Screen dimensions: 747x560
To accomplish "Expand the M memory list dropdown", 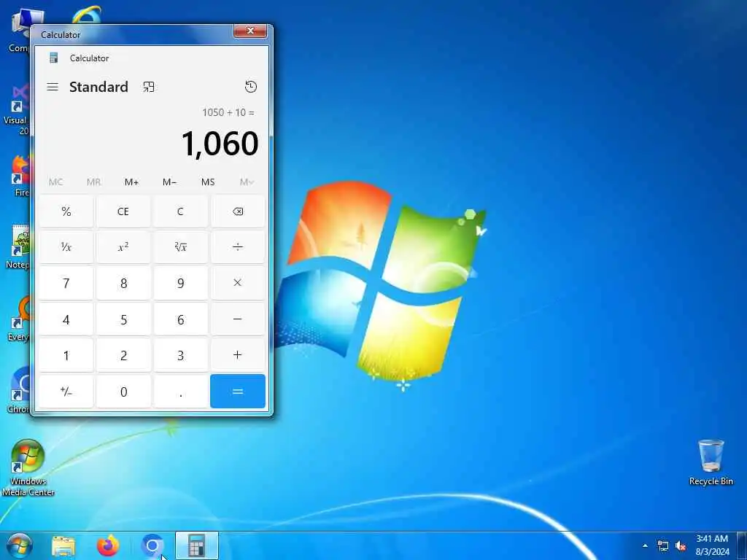I will click(247, 182).
